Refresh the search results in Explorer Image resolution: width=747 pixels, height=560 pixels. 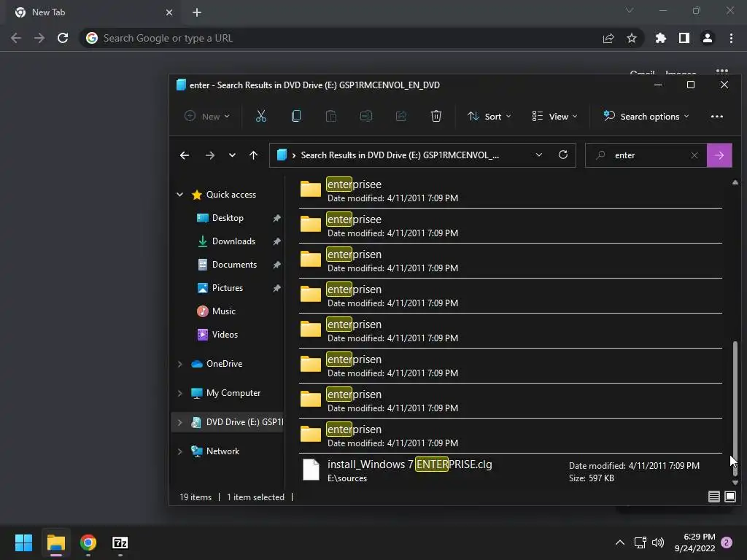pos(563,155)
